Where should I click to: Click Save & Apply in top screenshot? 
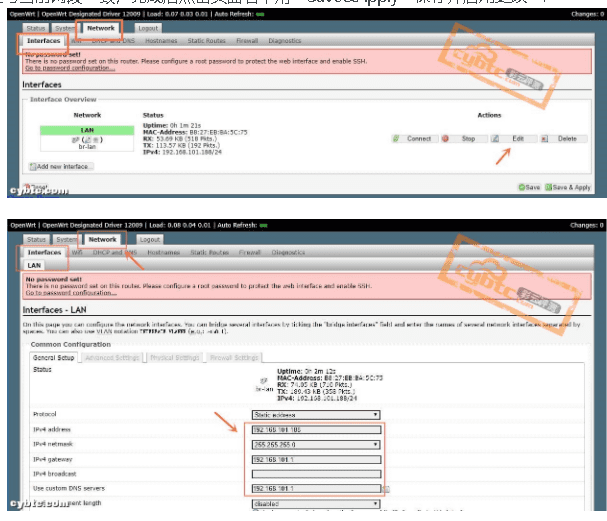(x=568, y=187)
